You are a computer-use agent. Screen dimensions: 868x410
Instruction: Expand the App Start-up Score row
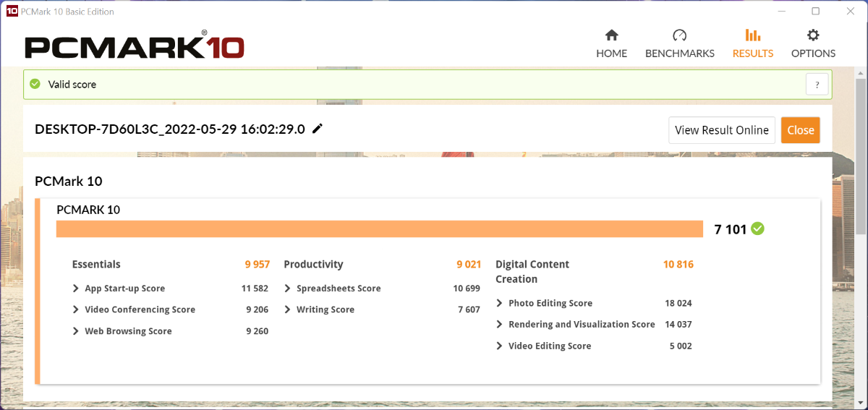pyautogui.click(x=76, y=289)
